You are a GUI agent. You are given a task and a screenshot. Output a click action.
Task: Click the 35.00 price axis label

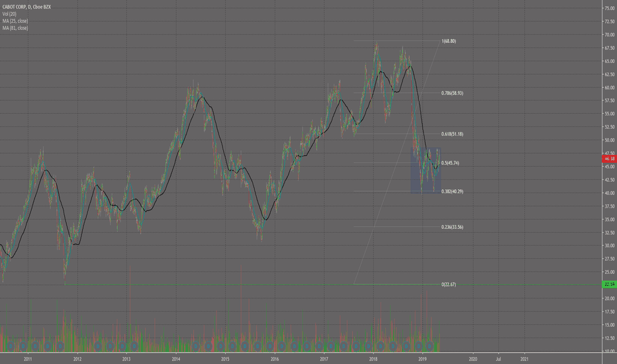[610, 219]
